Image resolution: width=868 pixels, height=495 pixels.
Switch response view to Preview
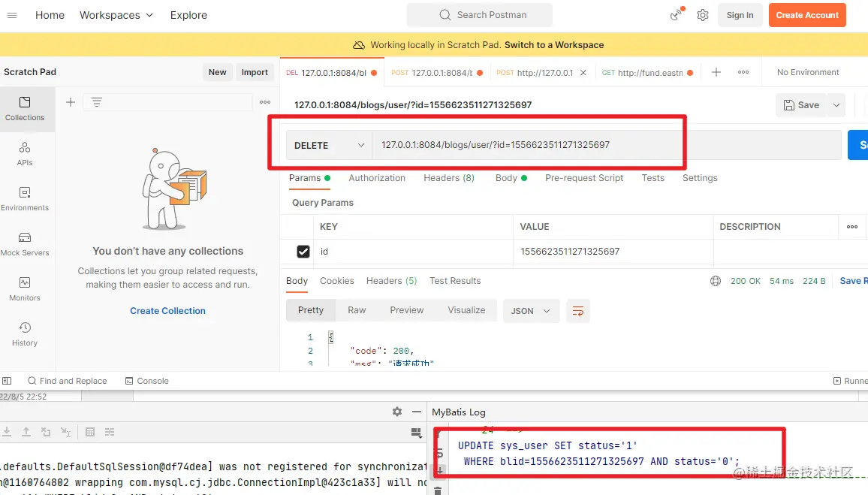coord(406,310)
